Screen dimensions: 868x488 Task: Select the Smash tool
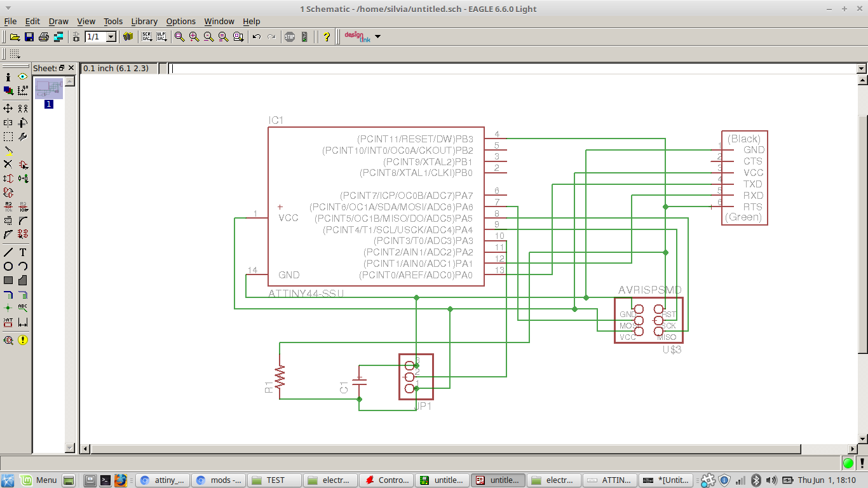click(x=8, y=220)
